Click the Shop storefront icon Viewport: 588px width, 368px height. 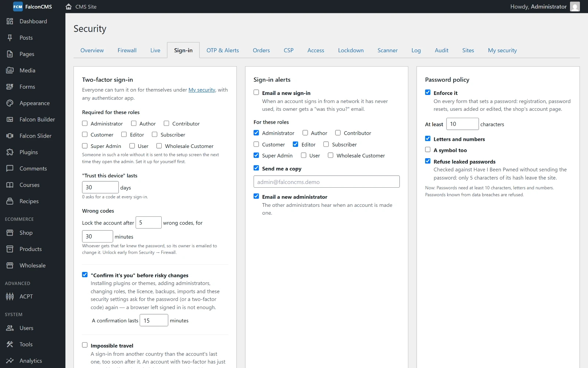[x=10, y=233]
